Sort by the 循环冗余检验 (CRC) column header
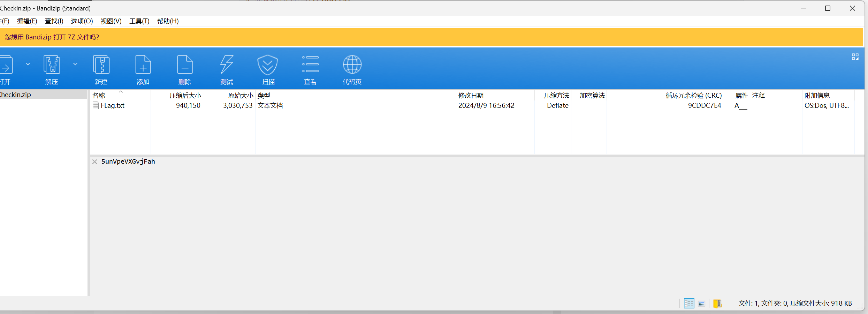The width and height of the screenshot is (868, 314). [665, 95]
